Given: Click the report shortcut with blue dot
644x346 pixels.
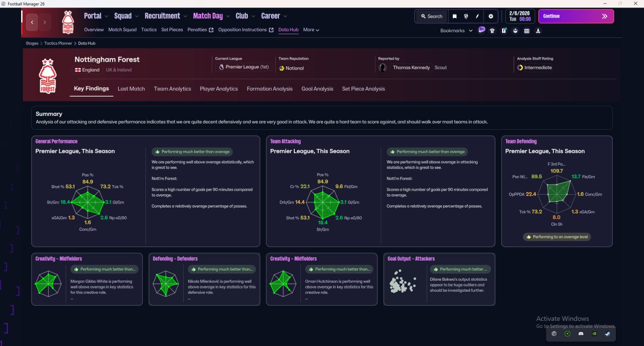Looking at the screenshot, I should (x=504, y=31).
